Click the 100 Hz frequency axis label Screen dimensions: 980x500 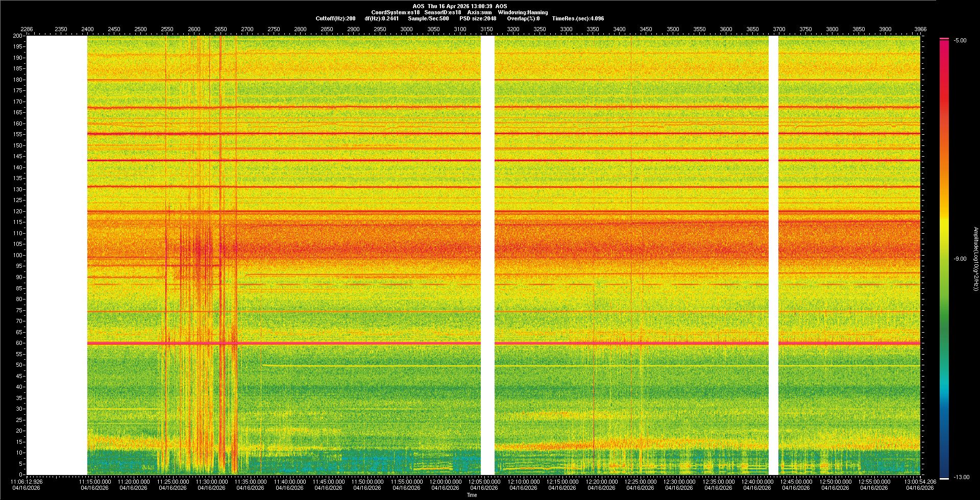point(17,255)
